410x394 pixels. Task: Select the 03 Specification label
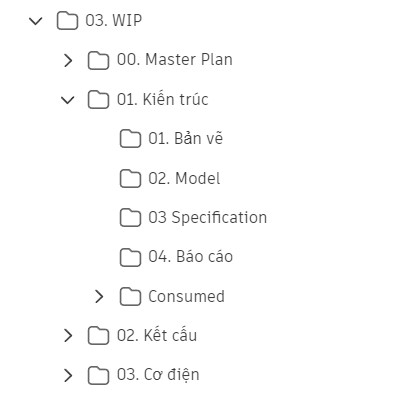(x=208, y=218)
